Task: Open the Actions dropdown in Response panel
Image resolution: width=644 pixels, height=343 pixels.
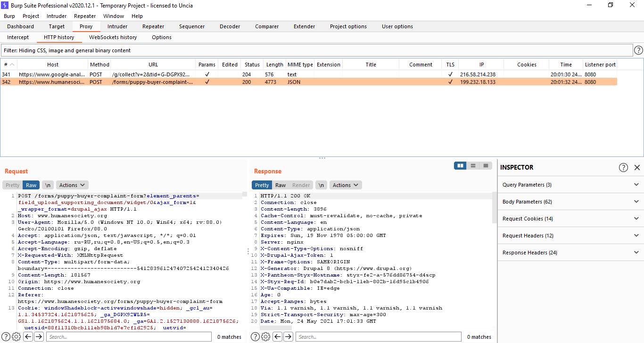Action: point(346,185)
